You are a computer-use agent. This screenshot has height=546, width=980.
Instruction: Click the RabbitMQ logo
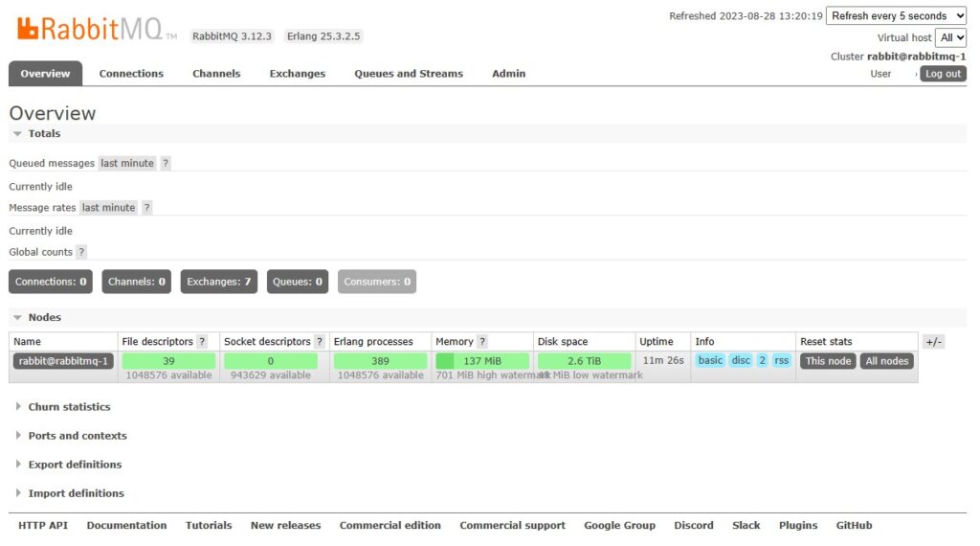[97, 29]
